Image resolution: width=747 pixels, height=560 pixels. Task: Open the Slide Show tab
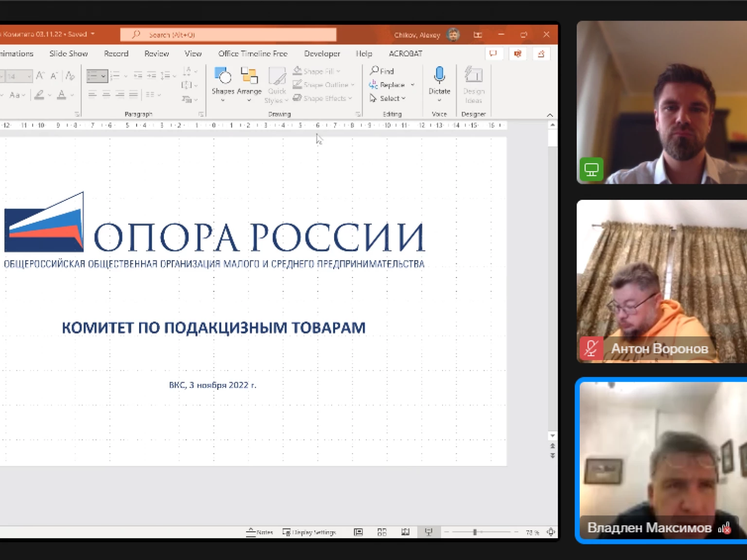[x=69, y=53]
